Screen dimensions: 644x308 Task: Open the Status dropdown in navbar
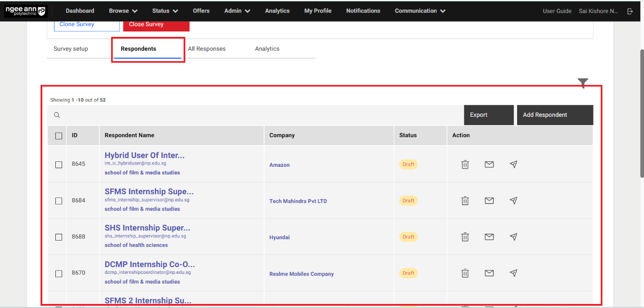165,11
